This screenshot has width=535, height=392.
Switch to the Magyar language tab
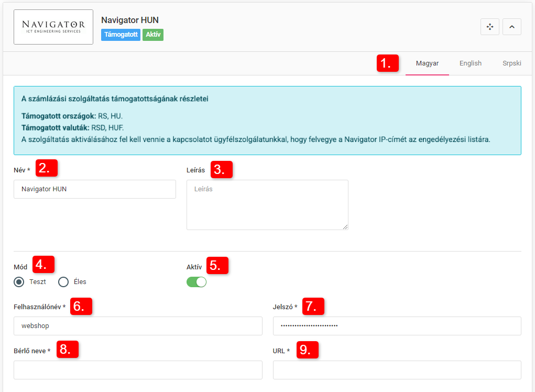pos(427,63)
